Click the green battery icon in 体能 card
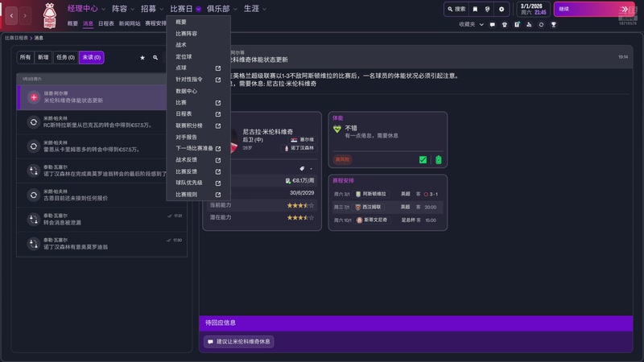This screenshot has height=362, width=644. pyautogui.click(x=438, y=159)
